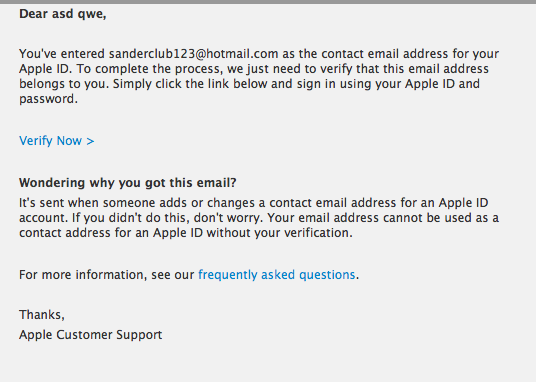This screenshot has width=536, height=382.
Task: Click the arrow after Verify Now
Action: (90, 141)
